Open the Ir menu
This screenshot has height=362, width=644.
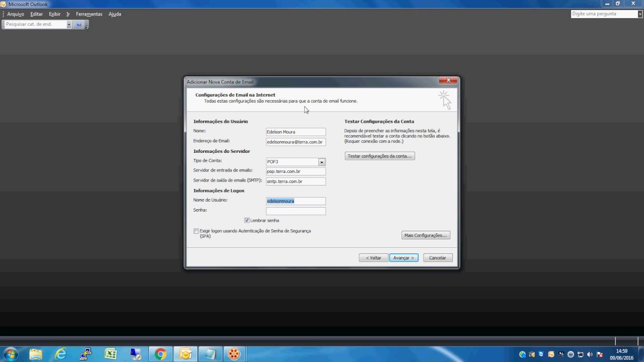pyautogui.click(x=68, y=14)
